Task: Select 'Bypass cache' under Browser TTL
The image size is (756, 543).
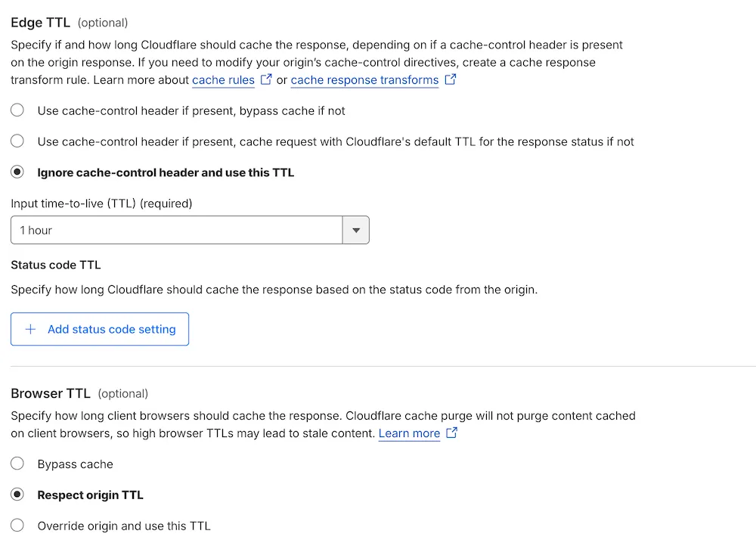Action: (x=17, y=464)
